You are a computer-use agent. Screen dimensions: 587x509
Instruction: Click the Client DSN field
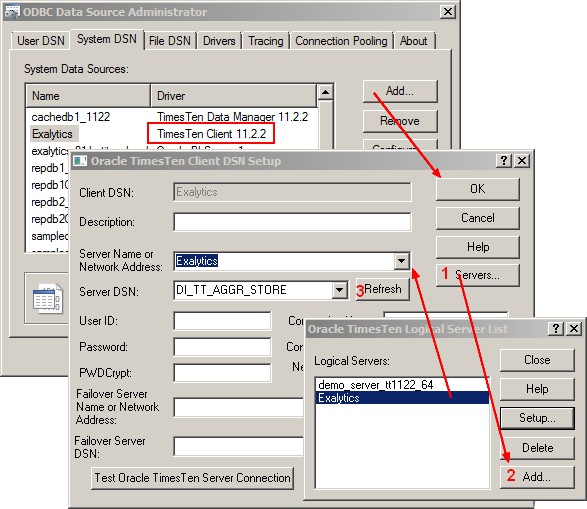(292, 192)
